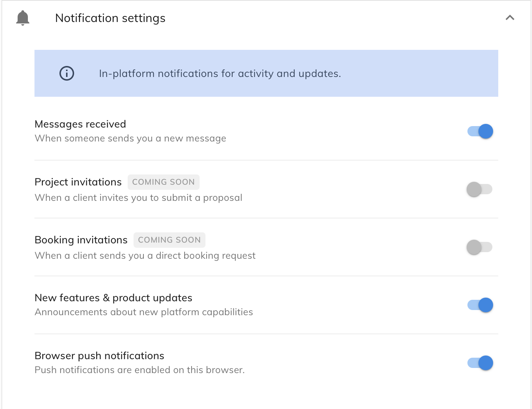
Task: Toggle the Booking invitations switch
Action: tap(479, 247)
